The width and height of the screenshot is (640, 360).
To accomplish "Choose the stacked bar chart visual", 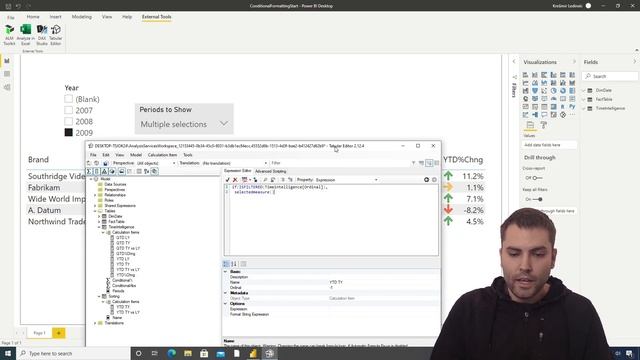I will [525, 75].
